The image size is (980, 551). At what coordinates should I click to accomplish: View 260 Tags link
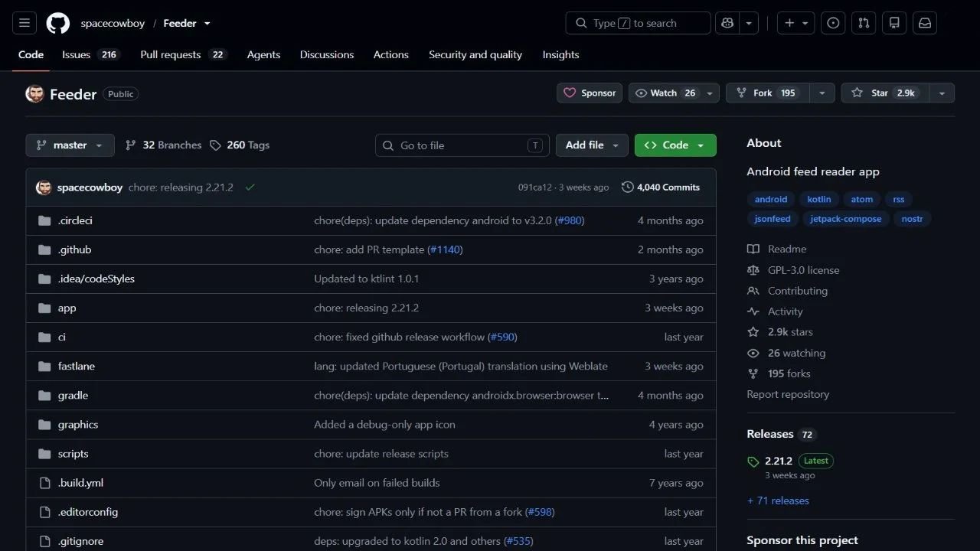click(x=240, y=145)
